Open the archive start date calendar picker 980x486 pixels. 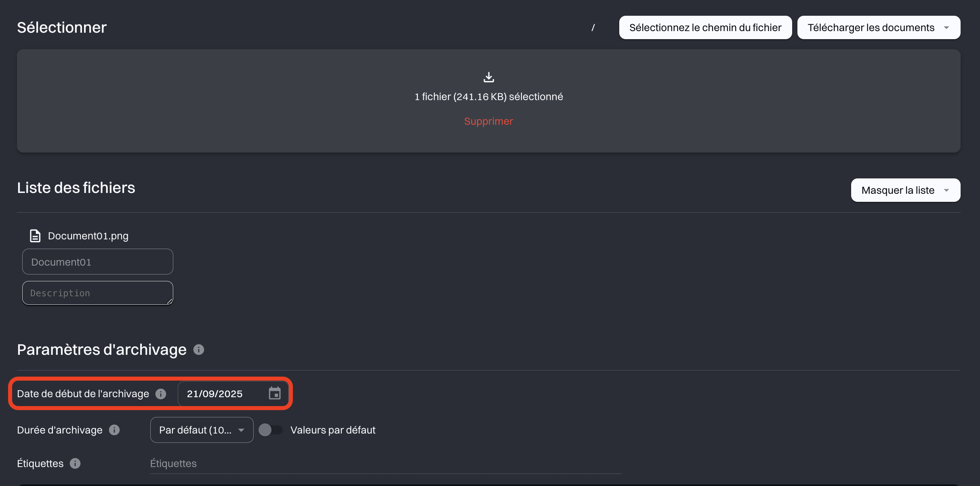[275, 393]
